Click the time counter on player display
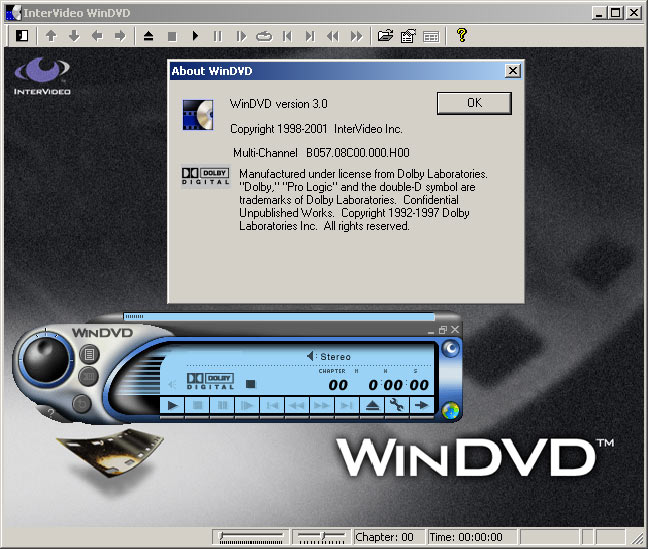The image size is (648, 549). (x=399, y=385)
